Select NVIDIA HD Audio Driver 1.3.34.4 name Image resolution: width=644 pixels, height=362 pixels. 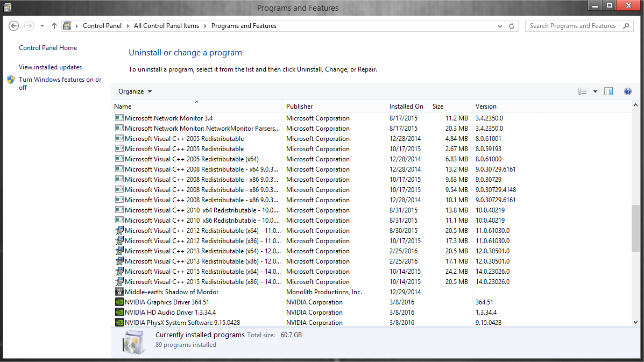[x=170, y=313]
